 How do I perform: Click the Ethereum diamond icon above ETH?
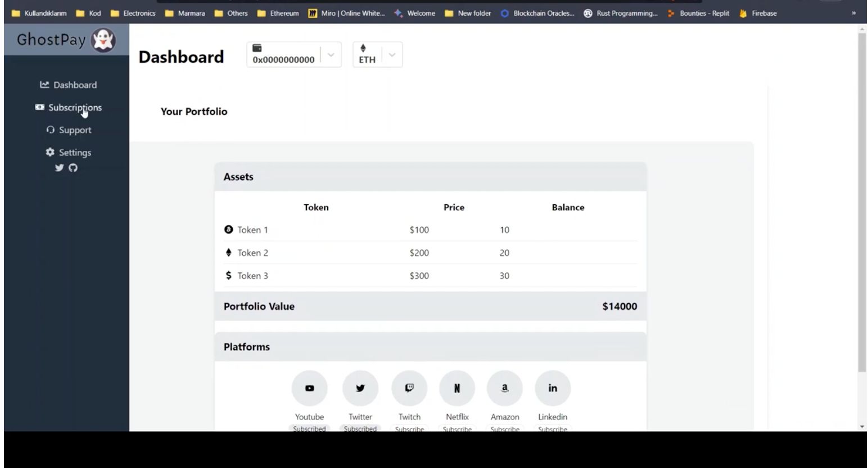coord(363,48)
